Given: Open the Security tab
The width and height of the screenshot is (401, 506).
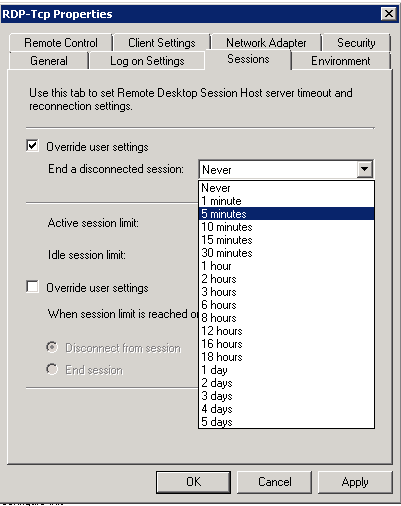Looking at the screenshot, I should pos(356,43).
